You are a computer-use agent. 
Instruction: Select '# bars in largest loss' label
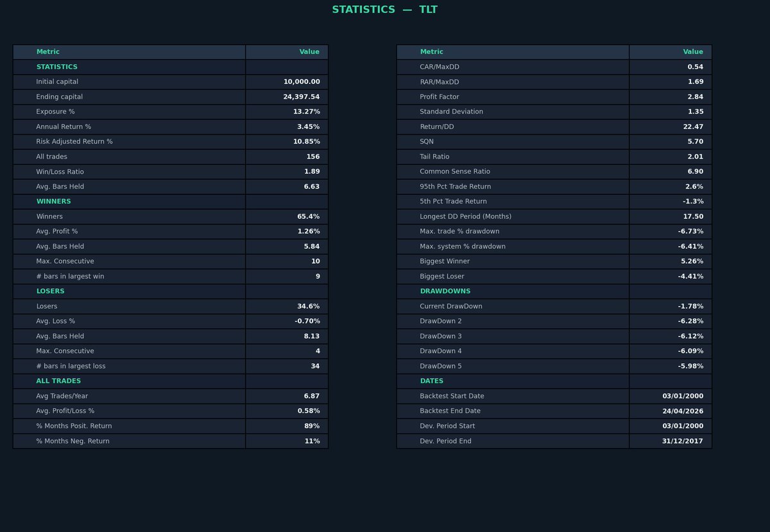point(71,366)
